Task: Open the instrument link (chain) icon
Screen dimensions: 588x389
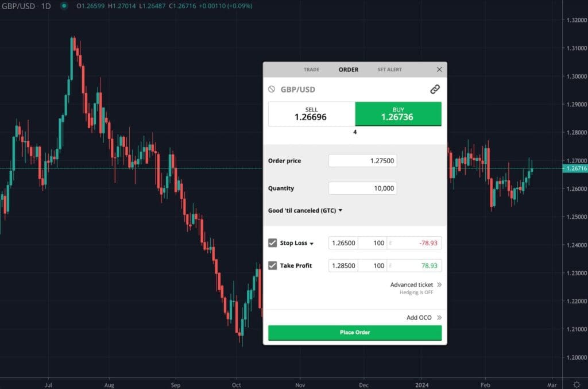Action: point(435,88)
